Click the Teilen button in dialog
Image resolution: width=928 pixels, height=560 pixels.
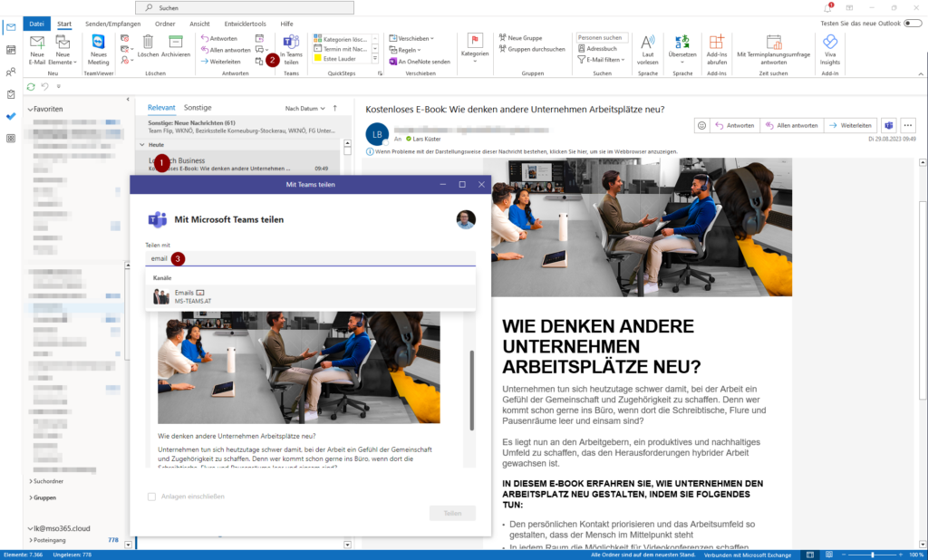(x=453, y=513)
